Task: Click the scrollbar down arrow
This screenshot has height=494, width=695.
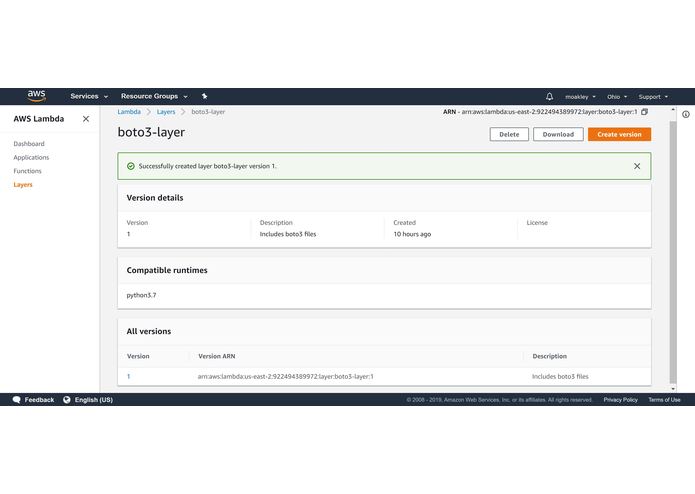Action: [673, 389]
